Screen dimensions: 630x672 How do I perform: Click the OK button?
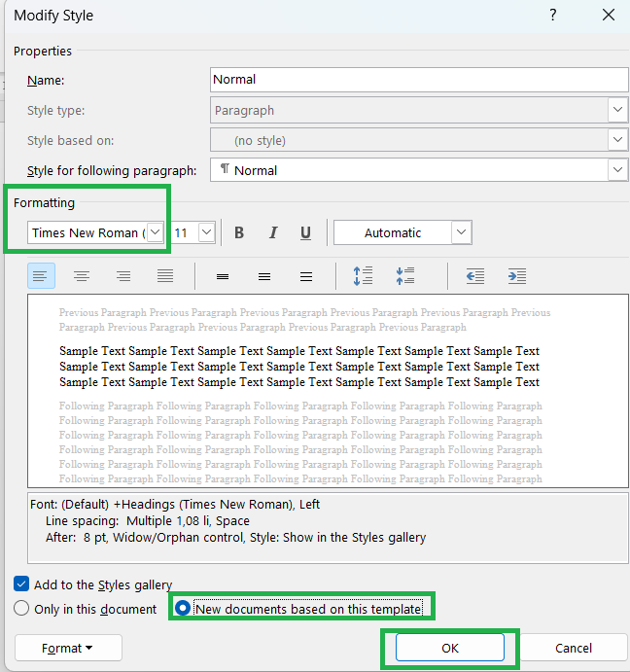pyautogui.click(x=450, y=648)
